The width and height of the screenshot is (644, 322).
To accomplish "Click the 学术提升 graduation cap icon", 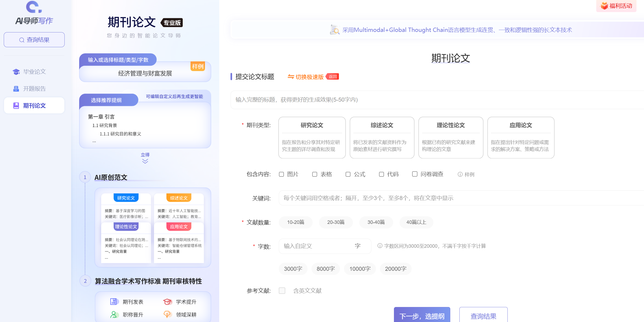I will point(167,301).
